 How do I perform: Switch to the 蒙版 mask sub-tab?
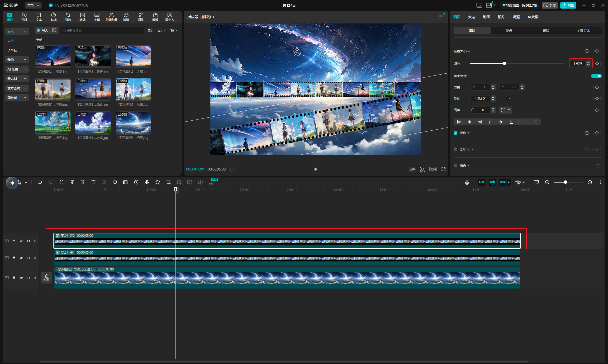[x=546, y=31]
